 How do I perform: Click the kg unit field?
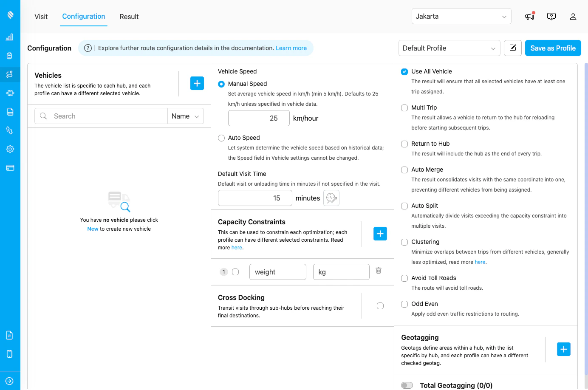point(341,272)
